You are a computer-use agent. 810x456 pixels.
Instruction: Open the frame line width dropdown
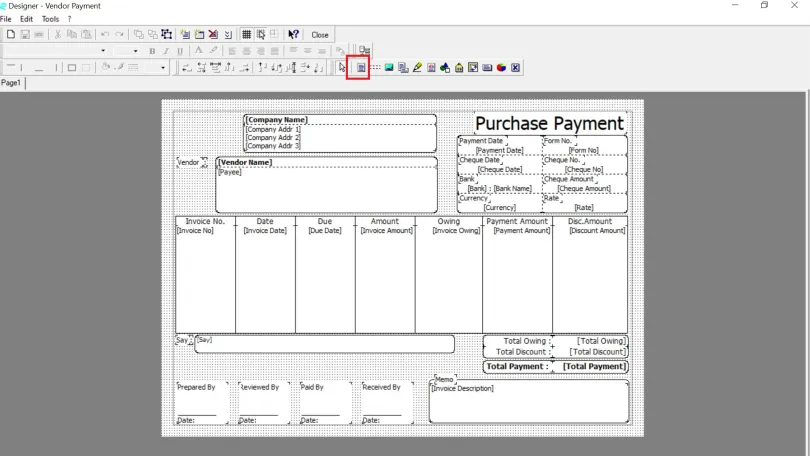tap(164, 68)
